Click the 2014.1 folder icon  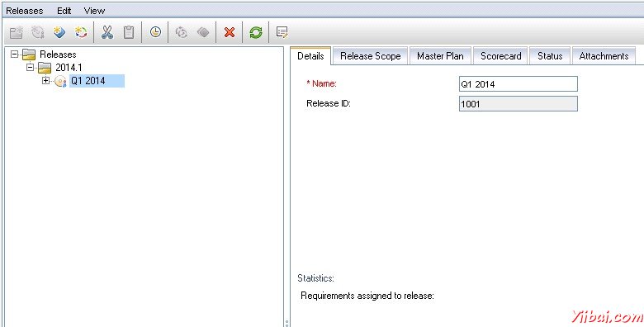point(45,68)
